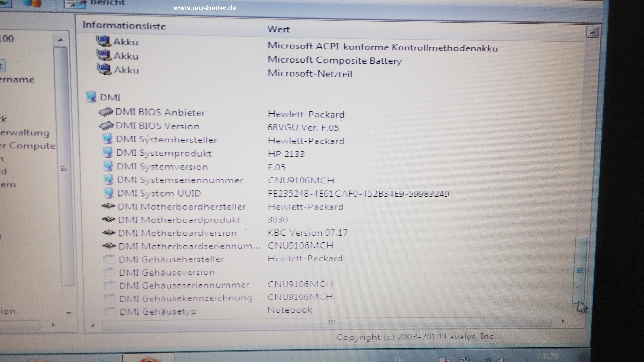Image resolution: width=644 pixels, height=362 pixels.
Task: Open the Bericht toolbar button
Action: pyautogui.click(x=94, y=4)
